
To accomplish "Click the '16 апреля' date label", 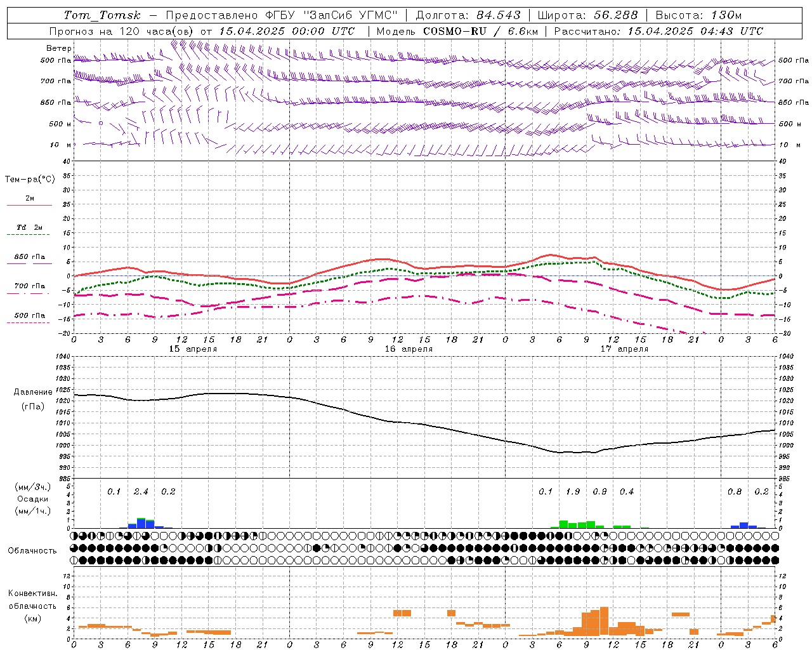I will [409, 349].
